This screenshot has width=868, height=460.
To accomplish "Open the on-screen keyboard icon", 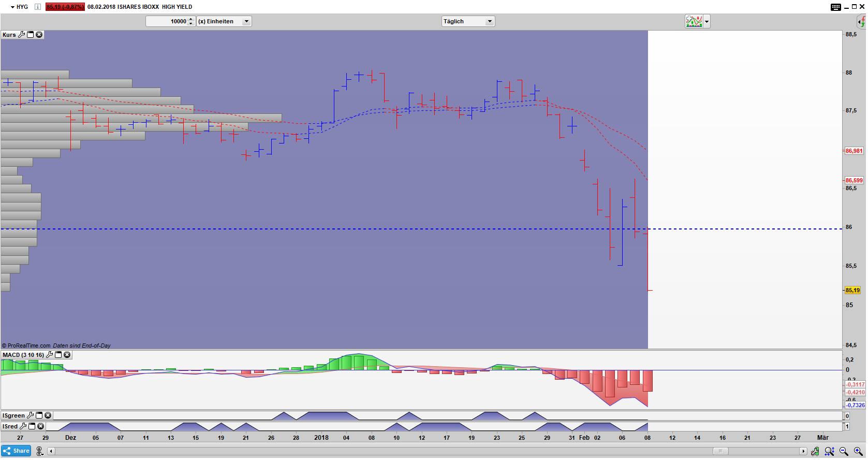I will point(836,7).
